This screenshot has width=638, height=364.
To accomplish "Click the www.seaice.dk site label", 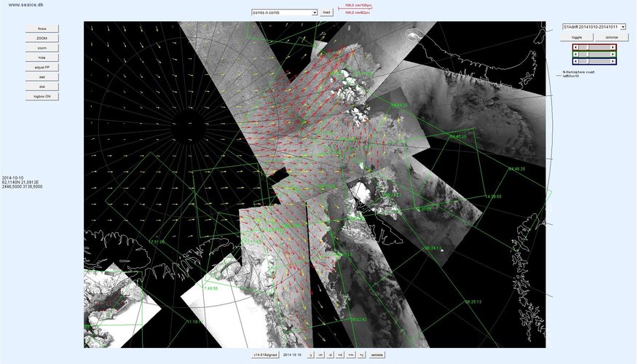I will coord(25,5).
